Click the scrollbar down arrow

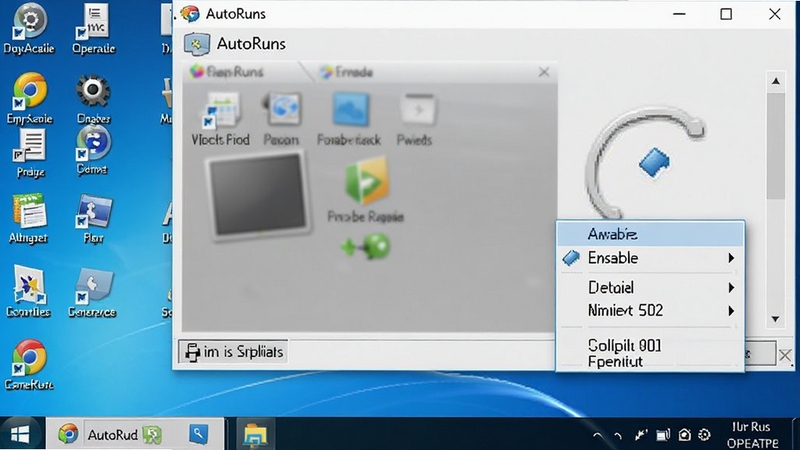pos(776,319)
